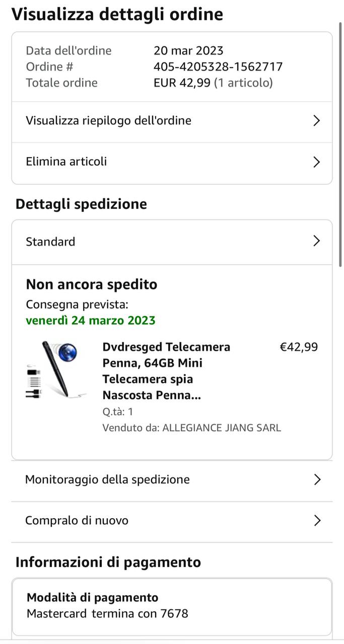
Task: Click the order total EUR 42,99
Action: tap(182, 83)
